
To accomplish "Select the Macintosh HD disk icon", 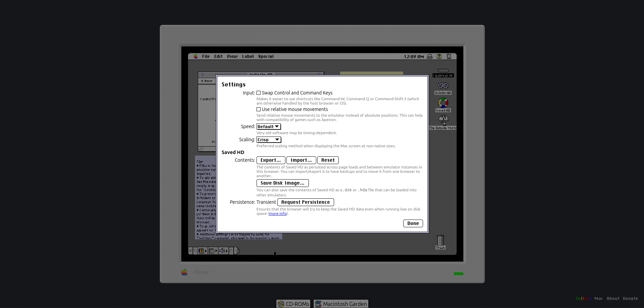I will pyautogui.click(x=443, y=71).
